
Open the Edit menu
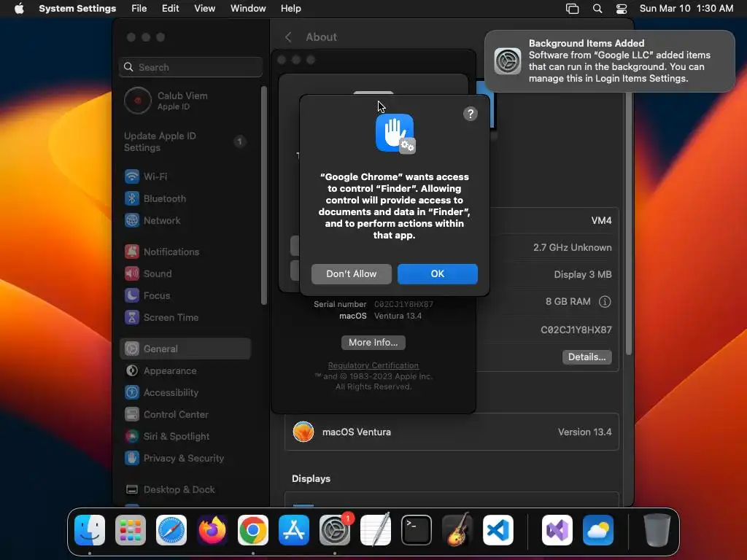pos(170,9)
